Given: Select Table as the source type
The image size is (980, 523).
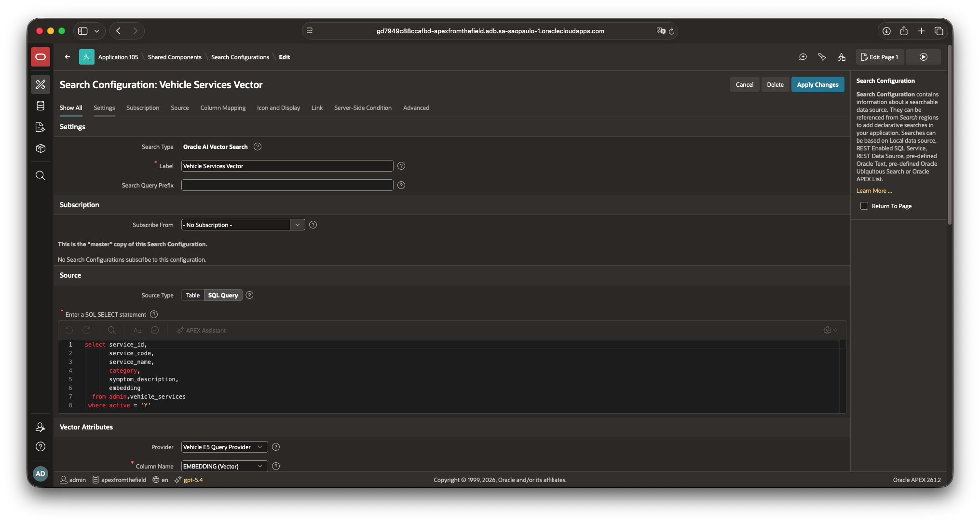Looking at the screenshot, I should [x=193, y=295].
